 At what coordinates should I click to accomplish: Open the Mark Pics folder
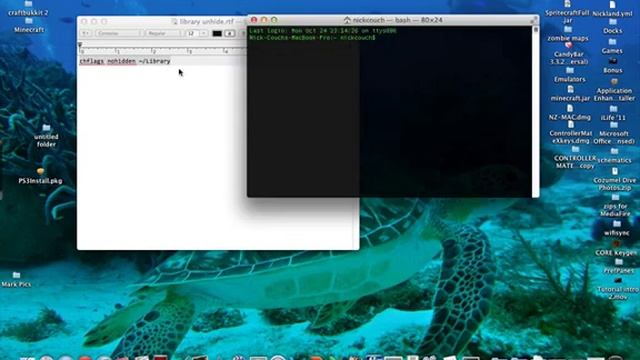click(x=16, y=280)
